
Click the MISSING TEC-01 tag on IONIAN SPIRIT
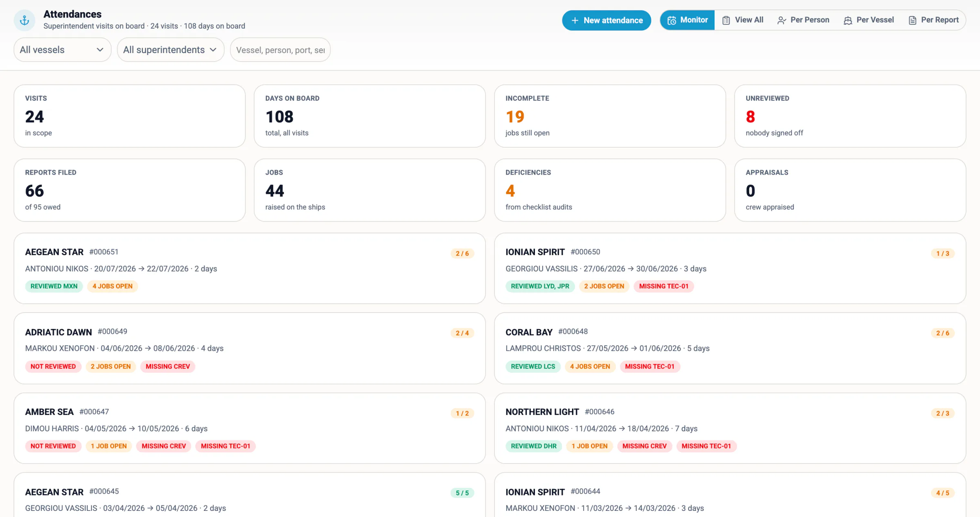664,286
